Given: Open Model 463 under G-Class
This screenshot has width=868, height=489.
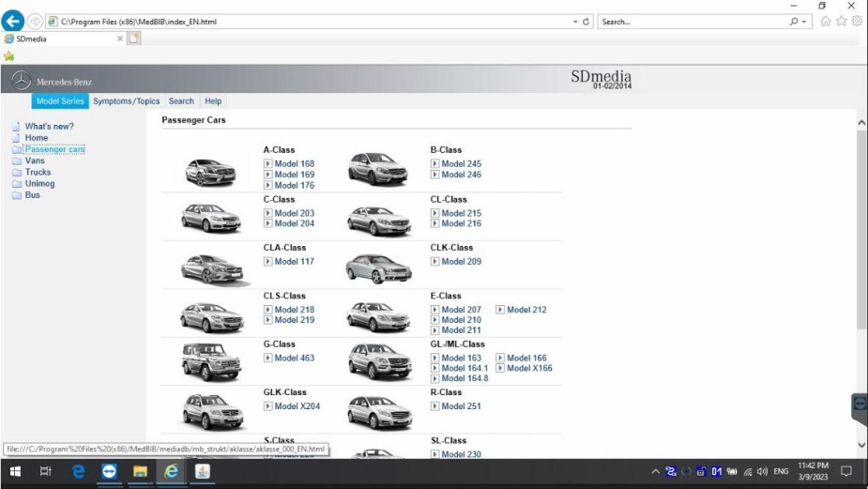Looking at the screenshot, I should (x=295, y=358).
